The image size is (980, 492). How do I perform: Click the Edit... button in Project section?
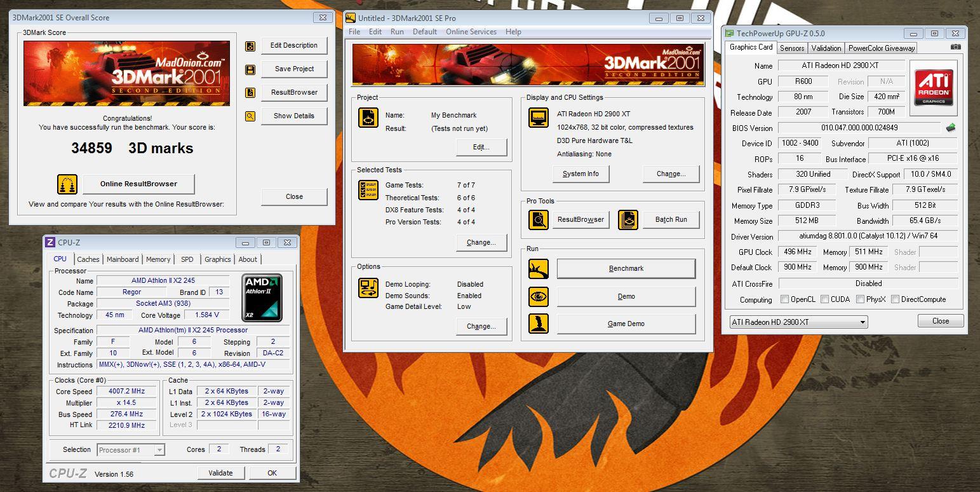[x=481, y=147]
